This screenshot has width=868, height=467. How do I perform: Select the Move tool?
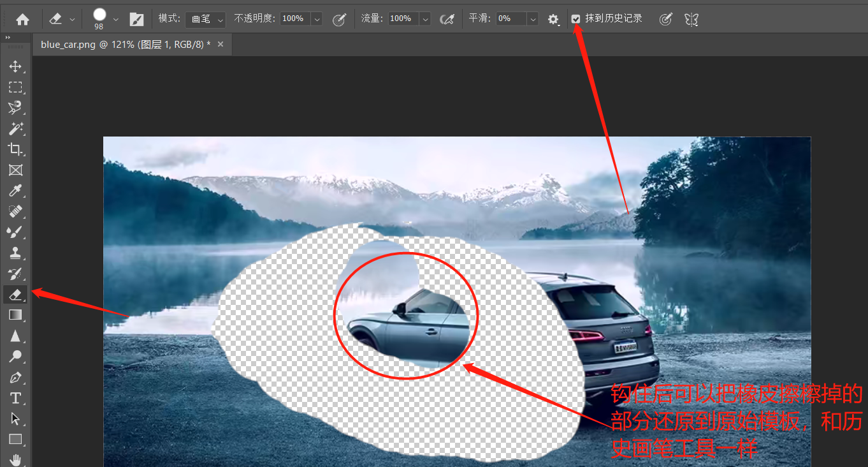(15, 66)
